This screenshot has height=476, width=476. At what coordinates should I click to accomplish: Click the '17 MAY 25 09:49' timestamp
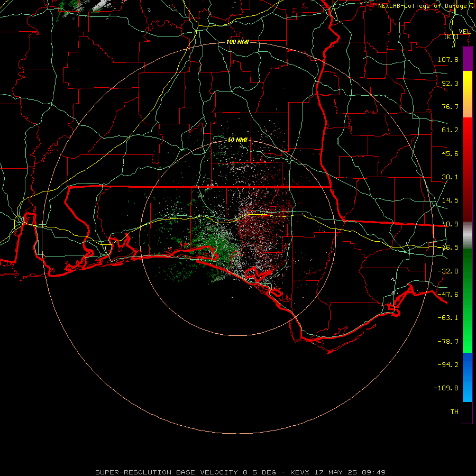point(350,472)
